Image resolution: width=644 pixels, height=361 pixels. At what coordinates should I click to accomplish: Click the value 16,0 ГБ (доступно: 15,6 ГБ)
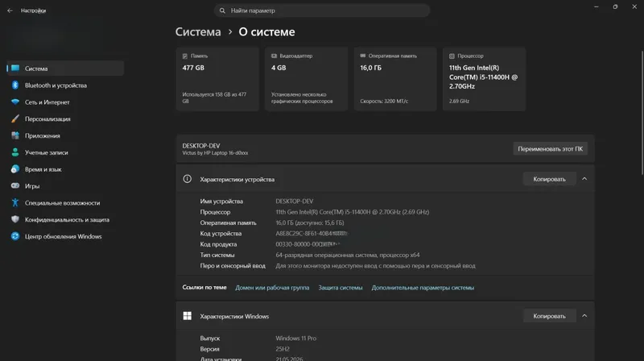point(310,222)
